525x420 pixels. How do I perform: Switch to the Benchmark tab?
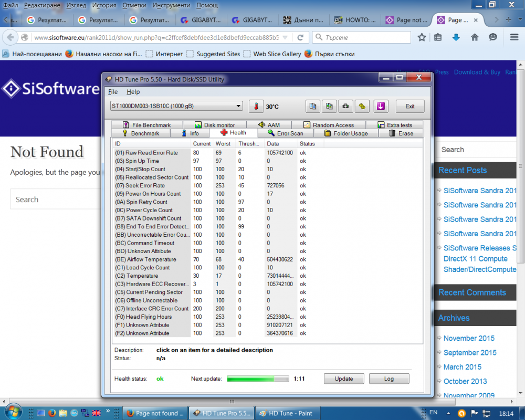[141, 133]
